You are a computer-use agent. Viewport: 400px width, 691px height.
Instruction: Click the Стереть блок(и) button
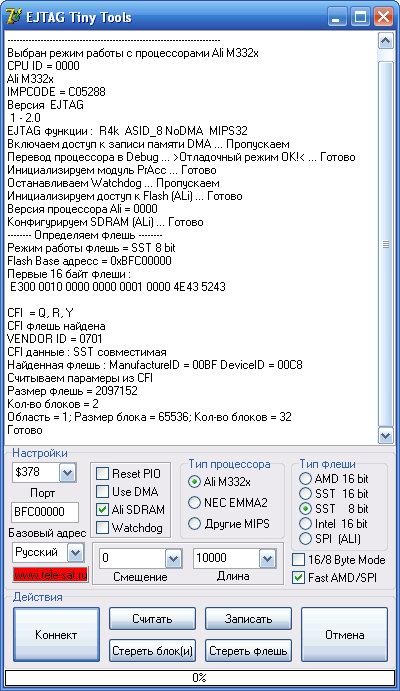[152, 651]
